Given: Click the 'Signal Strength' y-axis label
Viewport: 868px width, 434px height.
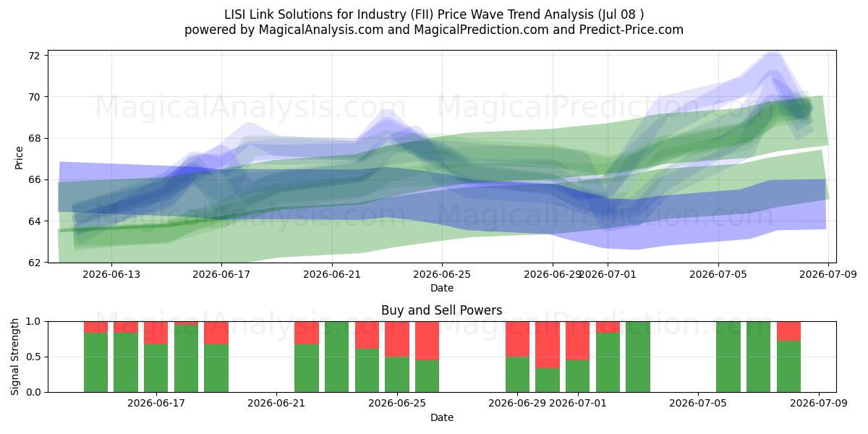Looking at the screenshot, I should (16, 357).
